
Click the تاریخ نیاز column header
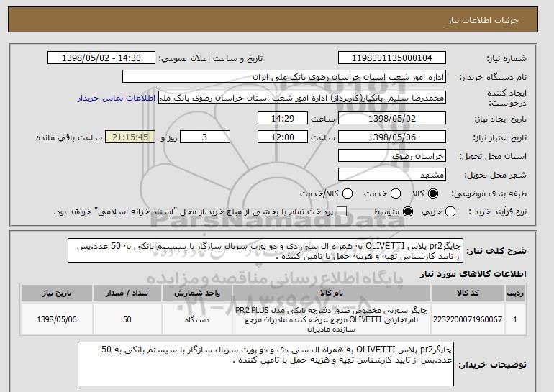pyautogui.click(x=57, y=293)
